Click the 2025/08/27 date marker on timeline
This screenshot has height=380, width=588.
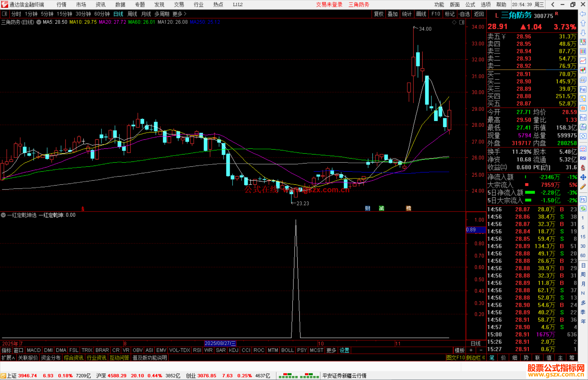220,343
